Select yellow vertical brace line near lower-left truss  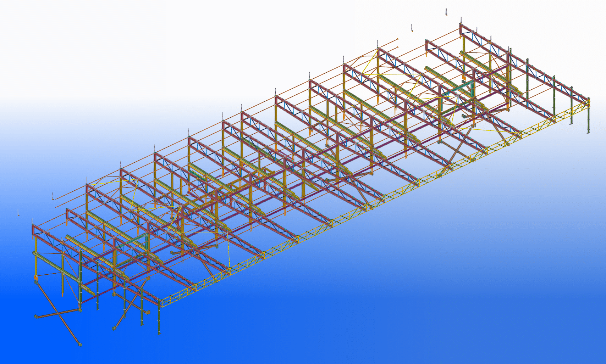[x=228, y=252]
